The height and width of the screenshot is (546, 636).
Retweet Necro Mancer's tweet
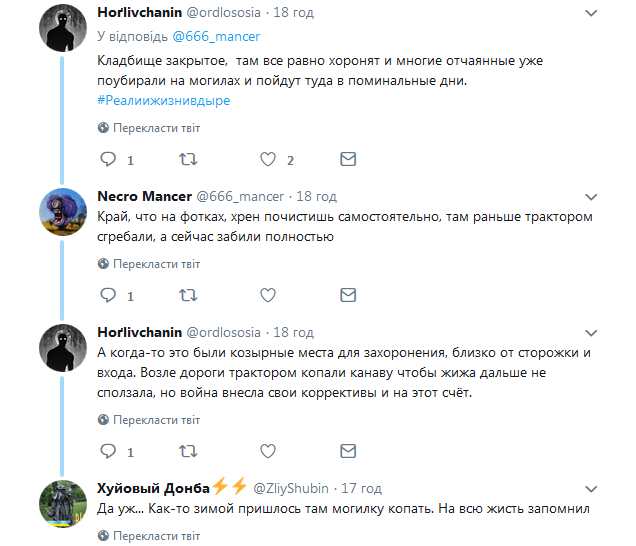pyautogui.click(x=187, y=295)
